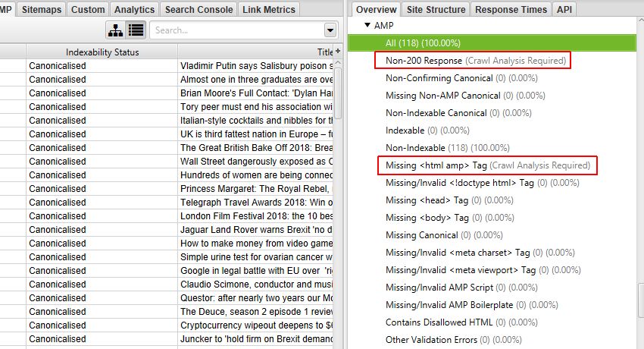
Task: Switch to the Site Structure tab
Action: tap(436, 9)
